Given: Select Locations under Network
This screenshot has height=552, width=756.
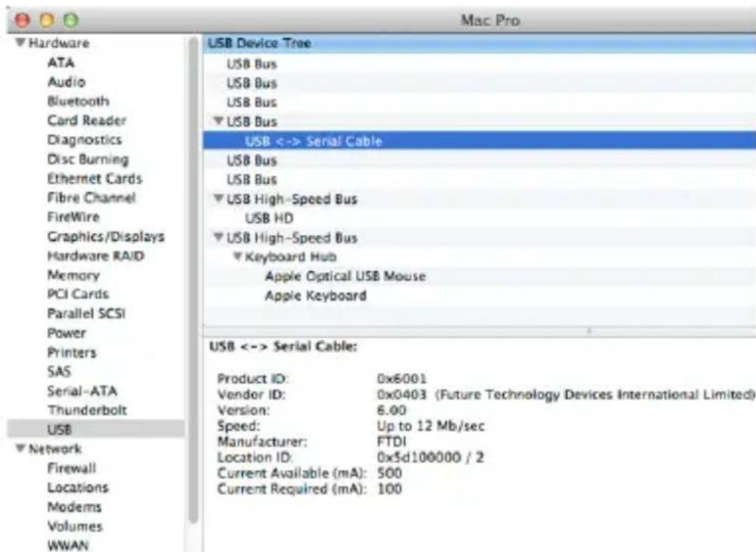Looking at the screenshot, I should (x=78, y=487).
